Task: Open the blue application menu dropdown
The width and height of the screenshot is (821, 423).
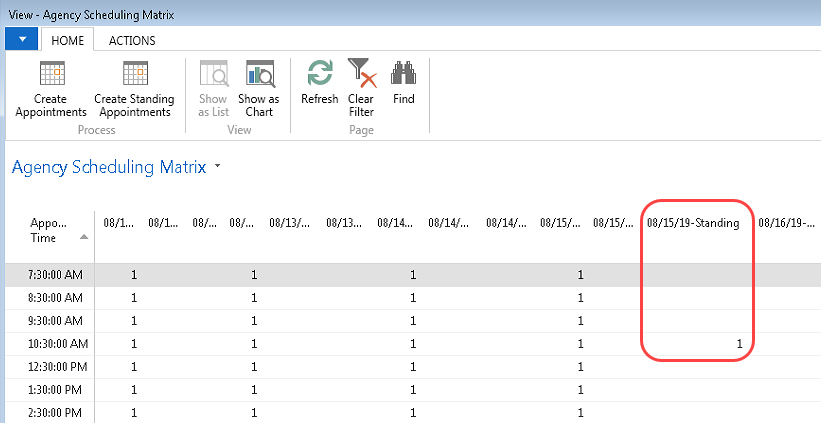Action: 21,39
